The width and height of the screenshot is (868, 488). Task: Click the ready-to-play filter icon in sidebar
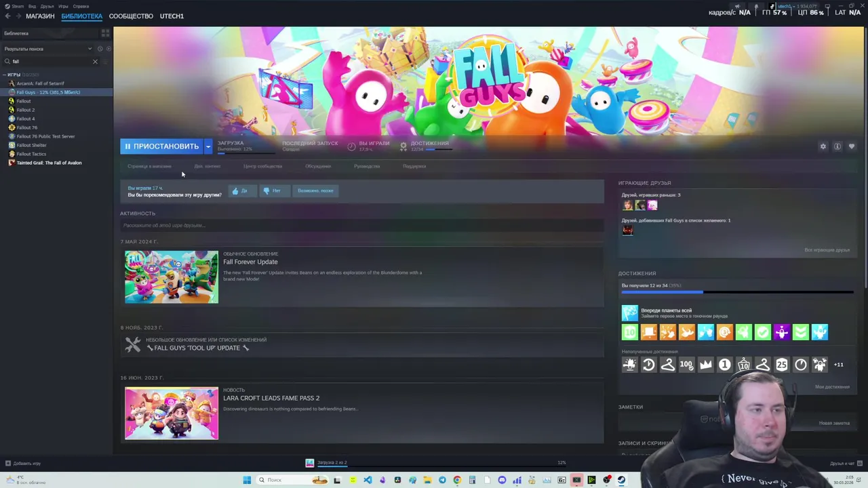coord(108,49)
